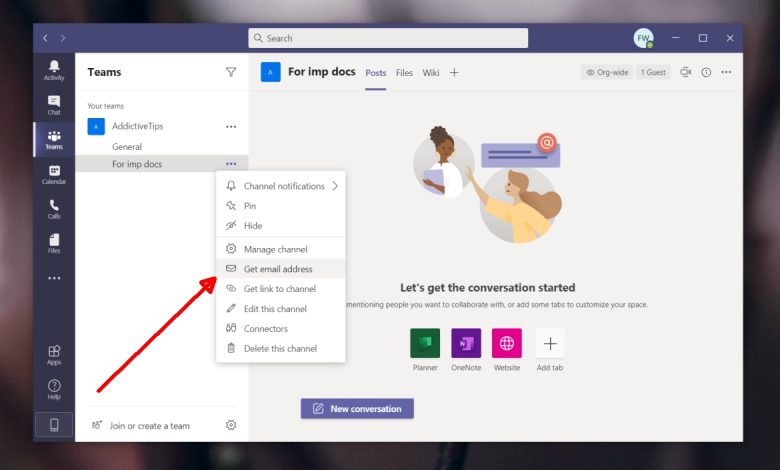Viewport: 780px width, 470px height.
Task: Open channel info icon
Action: pyautogui.click(x=706, y=72)
